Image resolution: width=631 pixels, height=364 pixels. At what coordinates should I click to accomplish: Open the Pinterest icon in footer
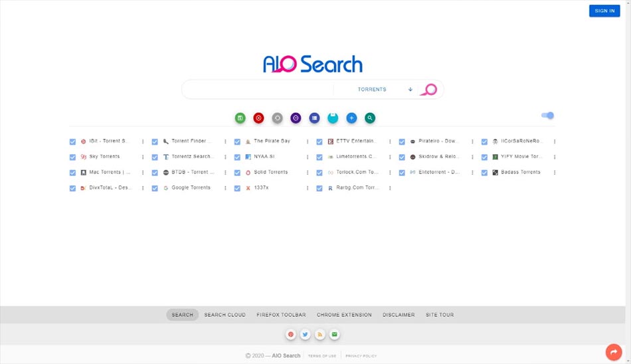pyautogui.click(x=290, y=334)
